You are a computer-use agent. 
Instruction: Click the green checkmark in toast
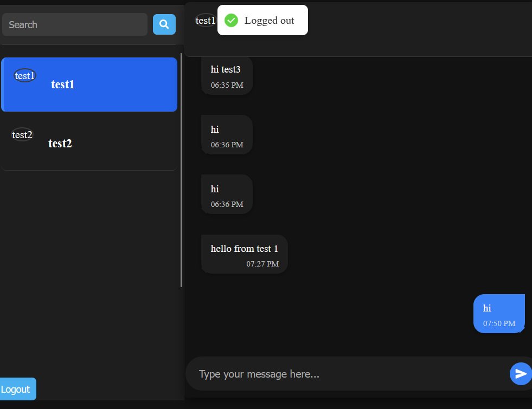(x=232, y=21)
